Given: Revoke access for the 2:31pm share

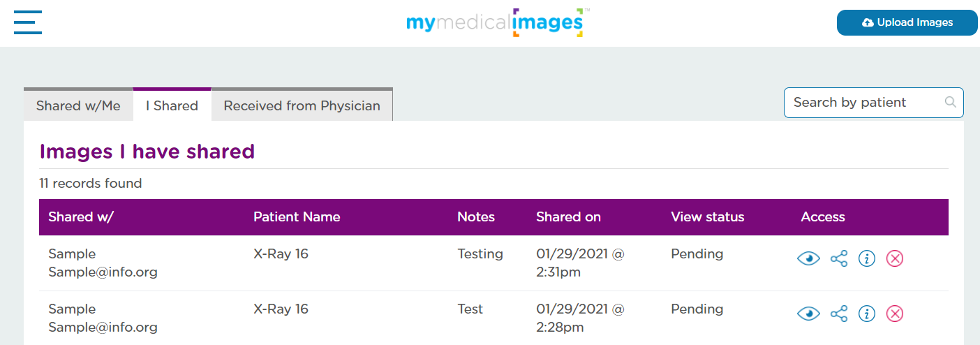Looking at the screenshot, I should pyautogui.click(x=895, y=259).
